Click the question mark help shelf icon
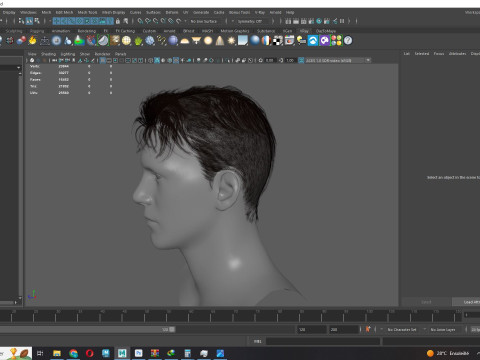The width and height of the screenshot is (480, 360). tap(348, 41)
